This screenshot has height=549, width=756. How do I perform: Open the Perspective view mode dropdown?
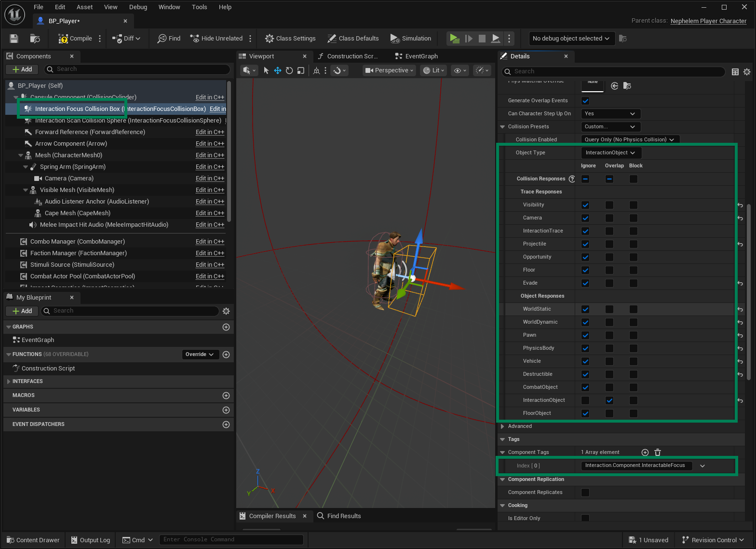pyautogui.click(x=390, y=70)
